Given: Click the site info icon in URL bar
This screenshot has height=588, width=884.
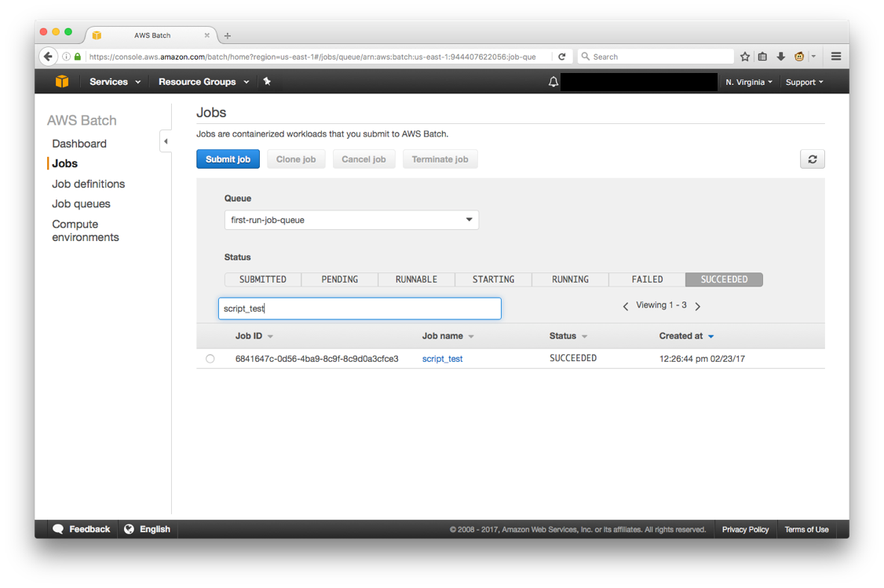Looking at the screenshot, I should point(67,57).
